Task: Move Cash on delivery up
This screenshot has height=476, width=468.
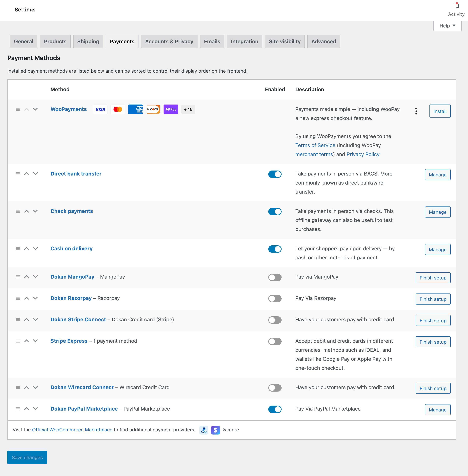Action: click(x=27, y=249)
